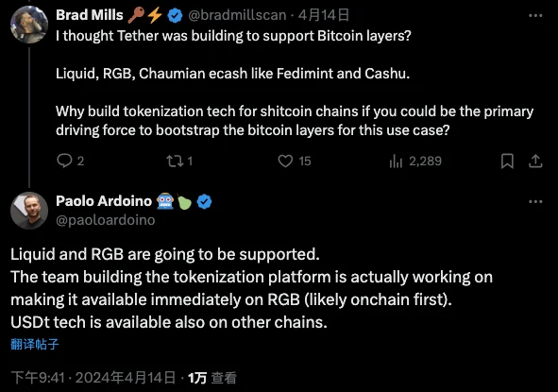
Task: Bookmark Brad Mills' tweet
Action: (x=507, y=161)
